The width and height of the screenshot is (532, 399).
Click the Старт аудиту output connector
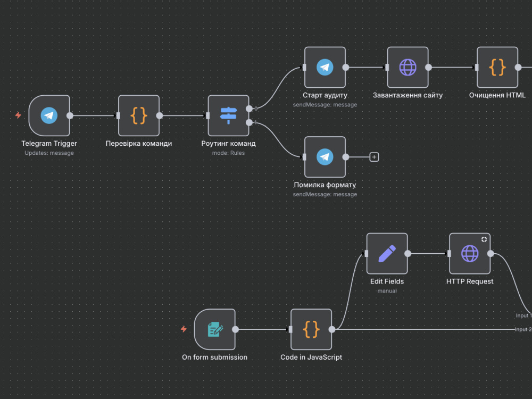(x=346, y=67)
